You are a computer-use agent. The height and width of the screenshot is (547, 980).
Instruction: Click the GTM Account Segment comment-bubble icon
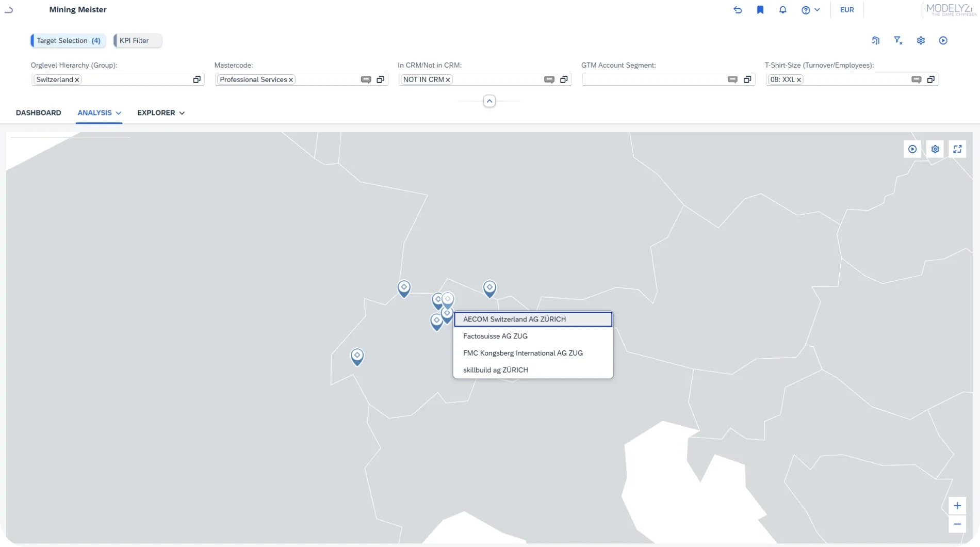(732, 79)
